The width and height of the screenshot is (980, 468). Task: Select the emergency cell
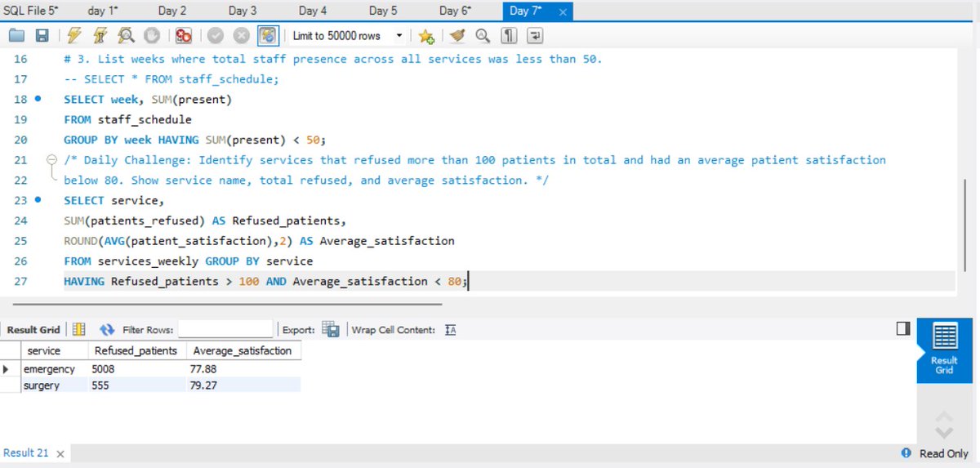54,369
